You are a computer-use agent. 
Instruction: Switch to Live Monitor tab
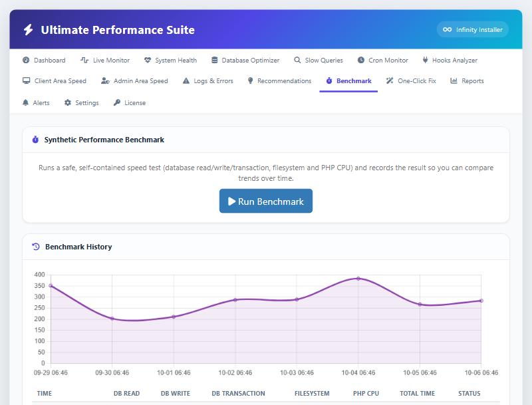point(105,60)
